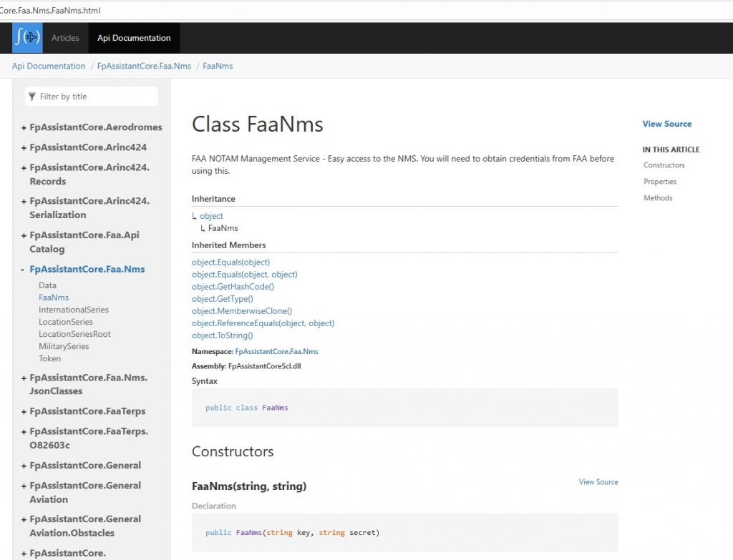Open the Token class entry

point(49,358)
